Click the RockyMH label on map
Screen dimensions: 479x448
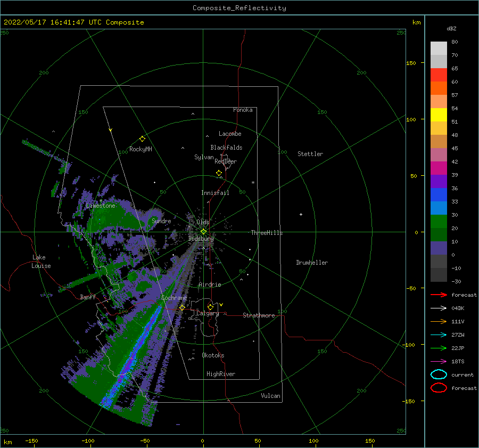coord(141,149)
